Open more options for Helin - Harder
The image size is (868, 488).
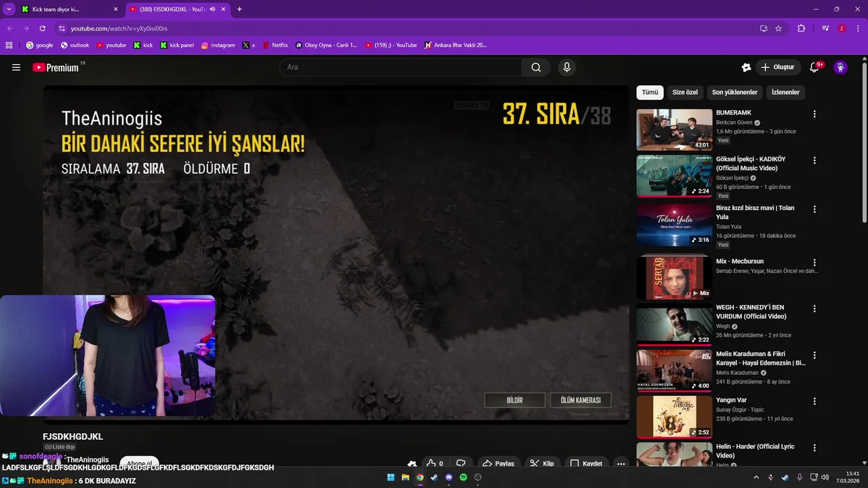(x=814, y=448)
